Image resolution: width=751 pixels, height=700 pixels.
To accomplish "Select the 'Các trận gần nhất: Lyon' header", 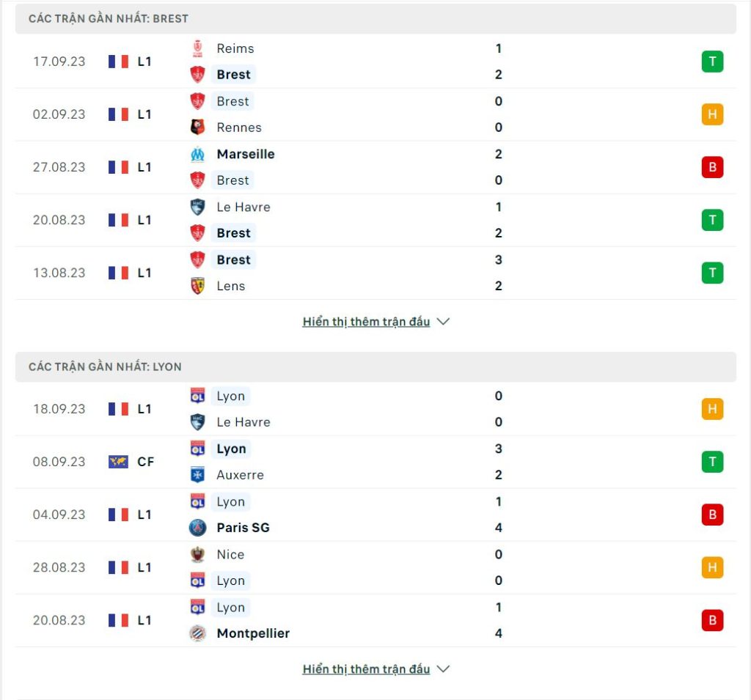I will click(x=375, y=367).
